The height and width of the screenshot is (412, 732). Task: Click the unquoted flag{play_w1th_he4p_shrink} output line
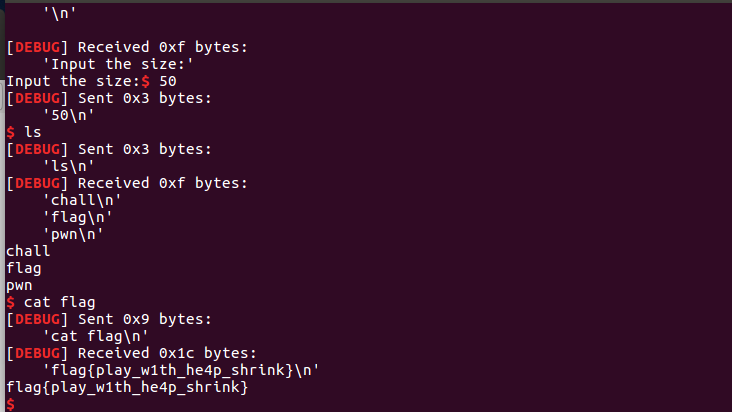click(x=127, y=387)
